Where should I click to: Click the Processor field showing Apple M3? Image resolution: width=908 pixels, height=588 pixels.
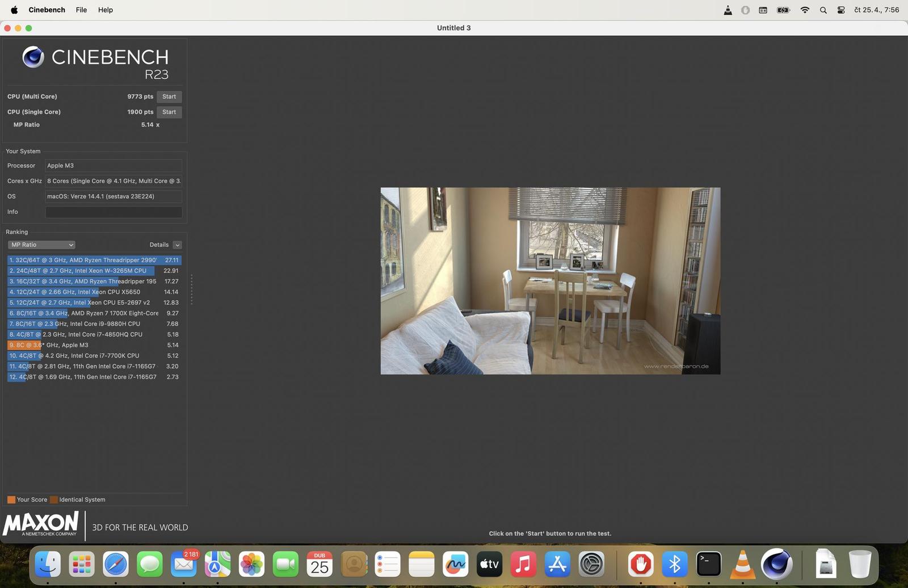pos(113,166)
